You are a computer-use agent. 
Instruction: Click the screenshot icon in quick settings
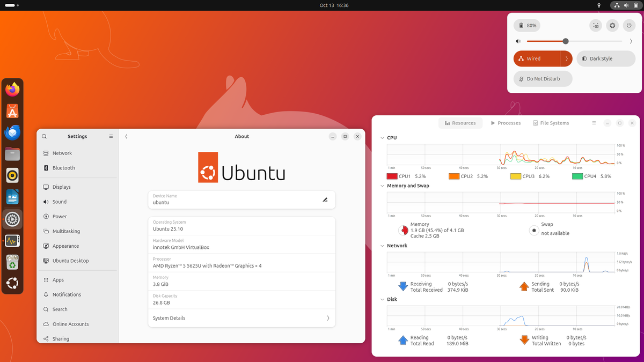pyautogui.click(x=596, y=25)
